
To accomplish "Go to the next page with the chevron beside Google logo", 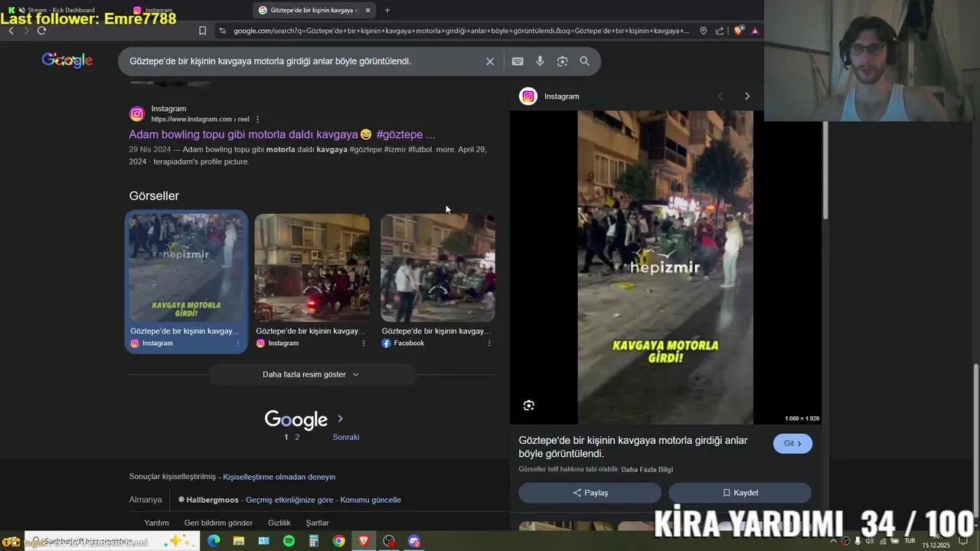I will (x=340, y=419).
